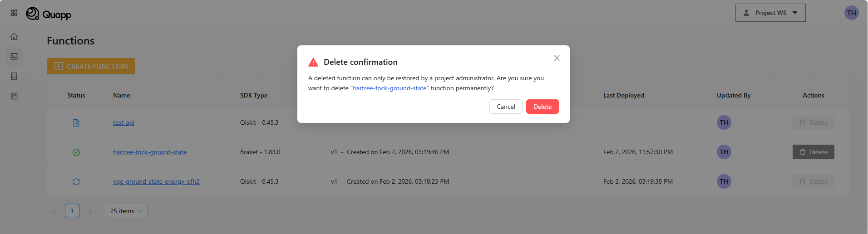
Task: Confirm deletion with the red Delete button
Action: pyautogui.click(x=542, y=107)
